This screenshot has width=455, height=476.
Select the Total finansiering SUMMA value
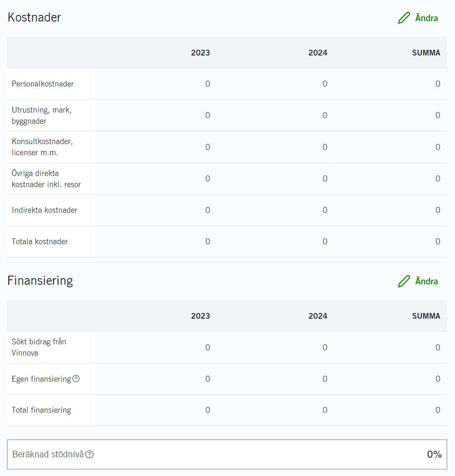coord(438,410)
